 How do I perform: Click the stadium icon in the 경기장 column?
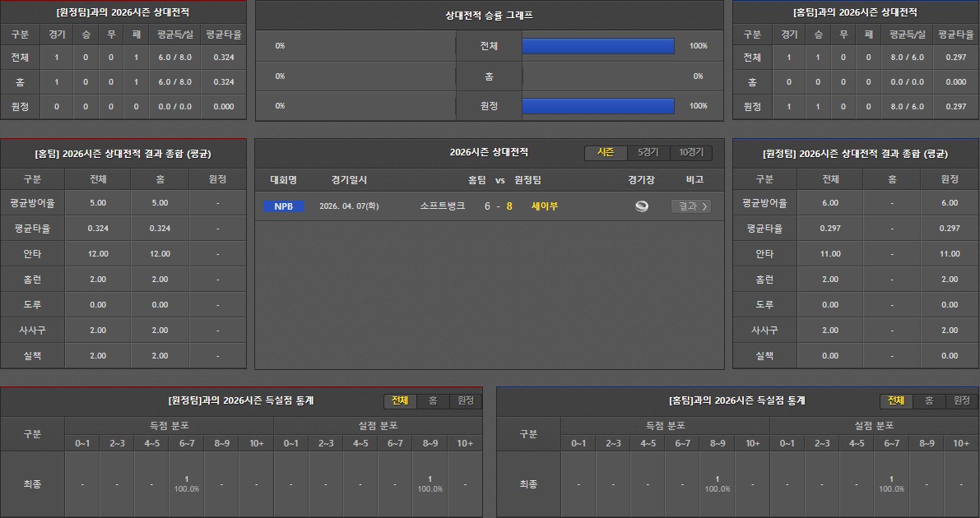(642, 206)
